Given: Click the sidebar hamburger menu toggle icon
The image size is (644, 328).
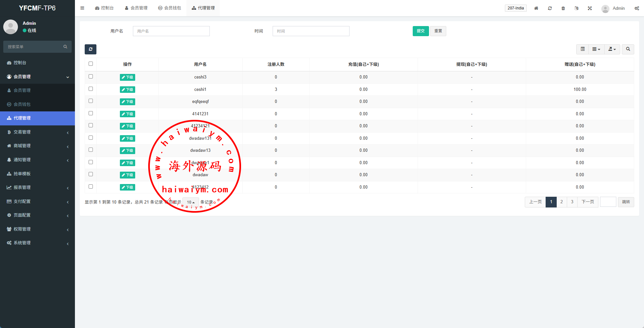Looking at the screenshot, I should point(82,8).
